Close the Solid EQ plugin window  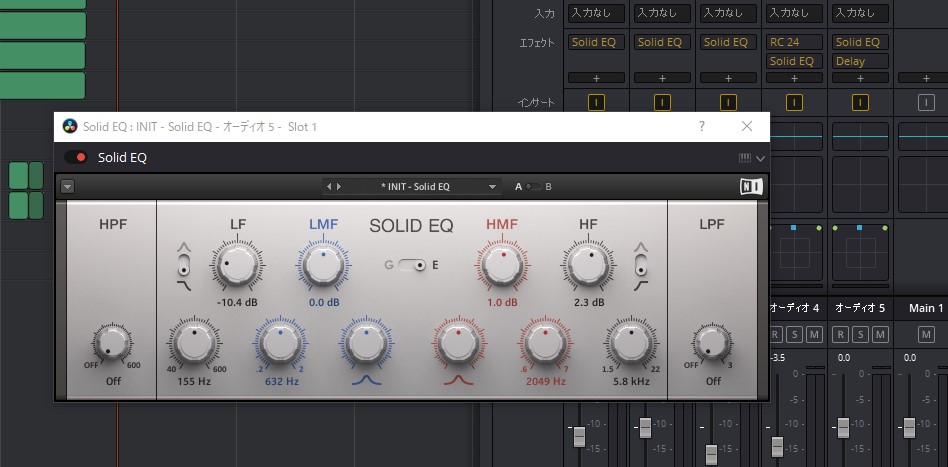(x=747, y=126)
